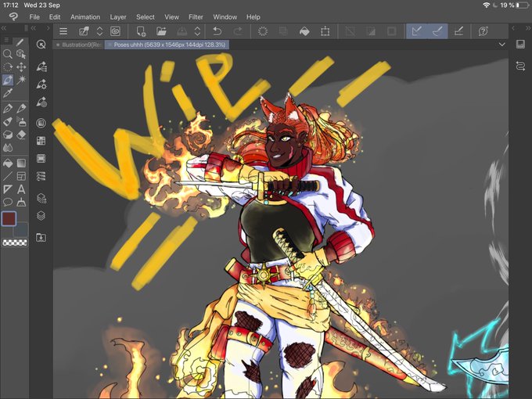Viewport: 532px width, 399px height.
Task: Open command bar hamburger menu
Action: (63, 31)
